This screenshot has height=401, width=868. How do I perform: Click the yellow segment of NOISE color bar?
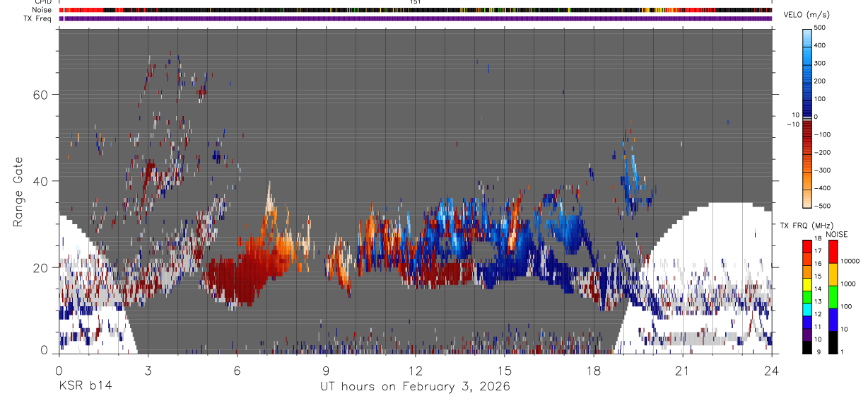tap(833, 274)
